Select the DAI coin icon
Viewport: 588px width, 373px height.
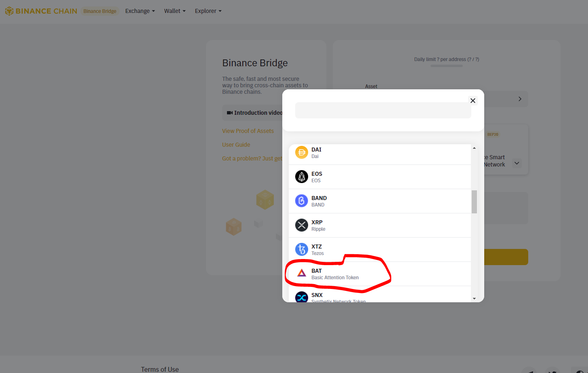302,152
